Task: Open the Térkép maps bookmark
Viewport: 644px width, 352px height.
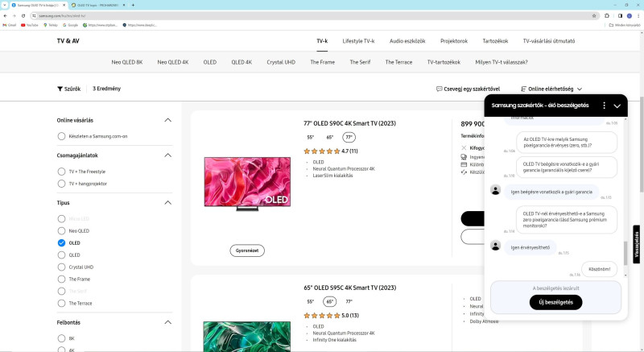Action: (x=51, y=25)
